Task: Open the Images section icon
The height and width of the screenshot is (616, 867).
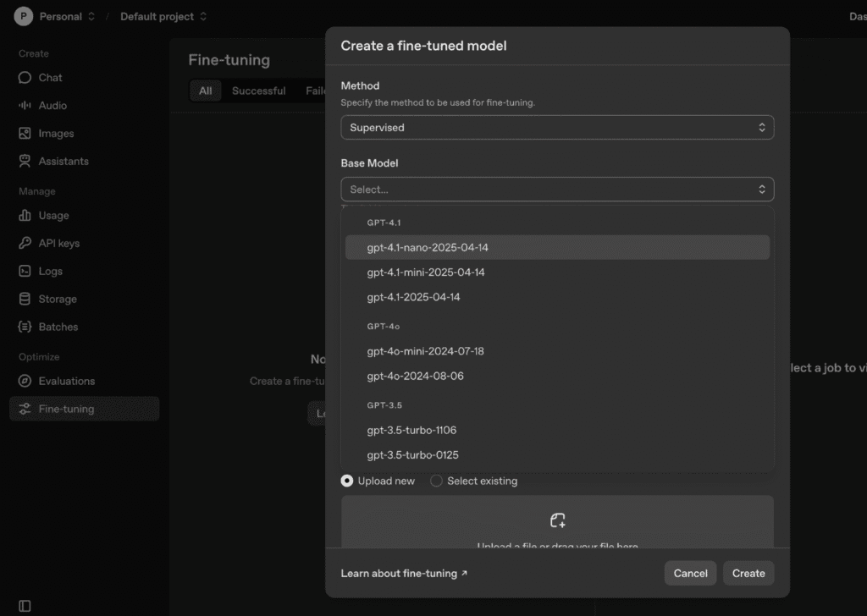Action: pos(25,134)
